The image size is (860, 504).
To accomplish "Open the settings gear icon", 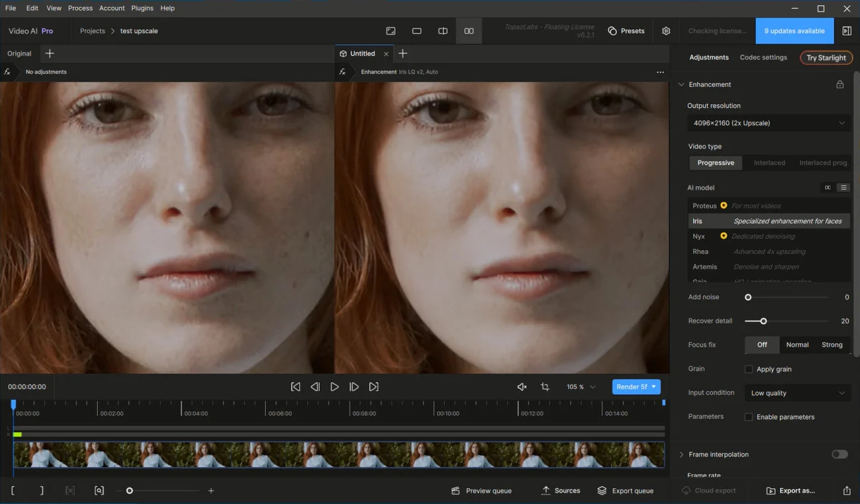I will [x=666, y=31].
